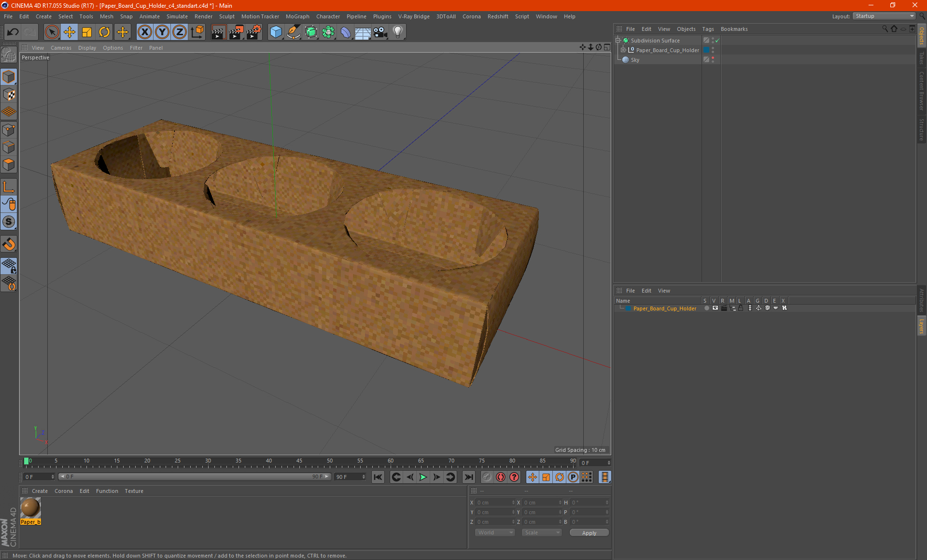Collapse the Subdivision Surface tree item

pos(618,41)
